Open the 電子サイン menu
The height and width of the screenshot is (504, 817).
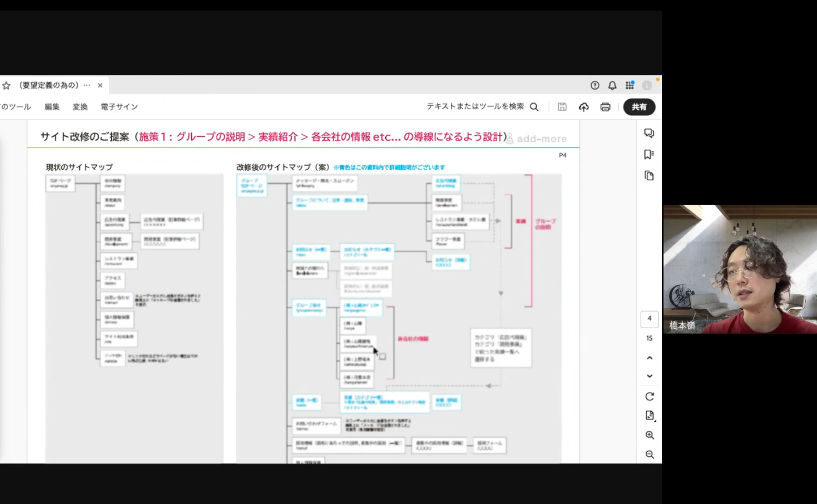(x=119, y=107)
